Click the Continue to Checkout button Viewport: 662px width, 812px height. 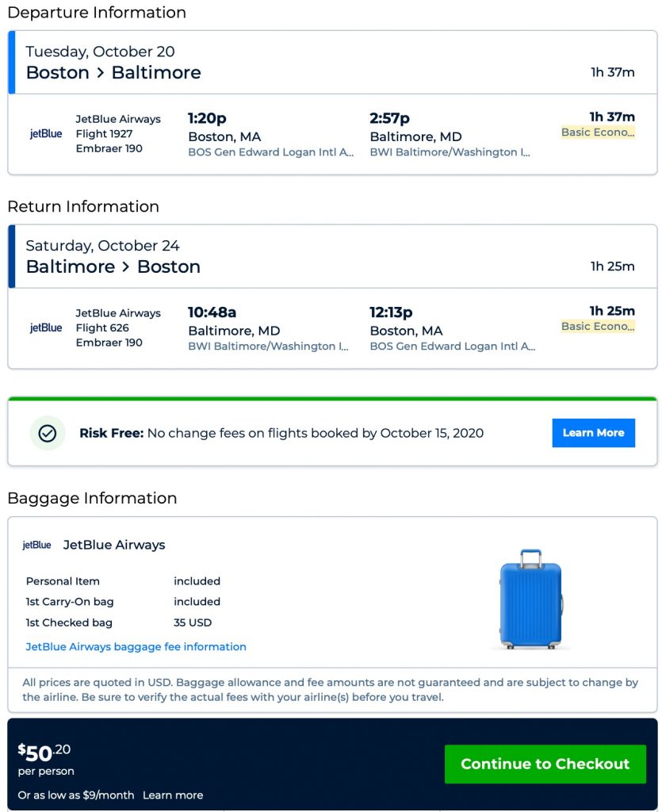coord(545,764)
